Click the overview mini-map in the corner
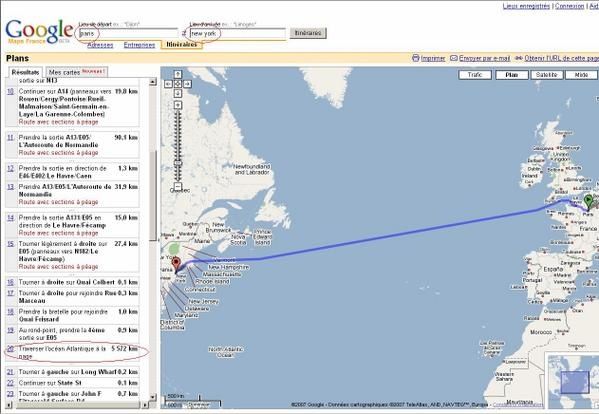599x414 pixels. [573, 382]
